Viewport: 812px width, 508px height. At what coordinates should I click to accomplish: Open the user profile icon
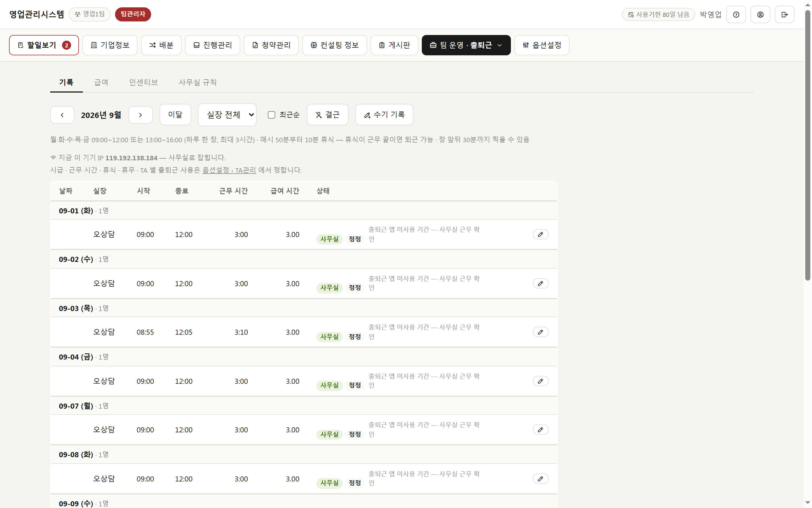(760, 14)
